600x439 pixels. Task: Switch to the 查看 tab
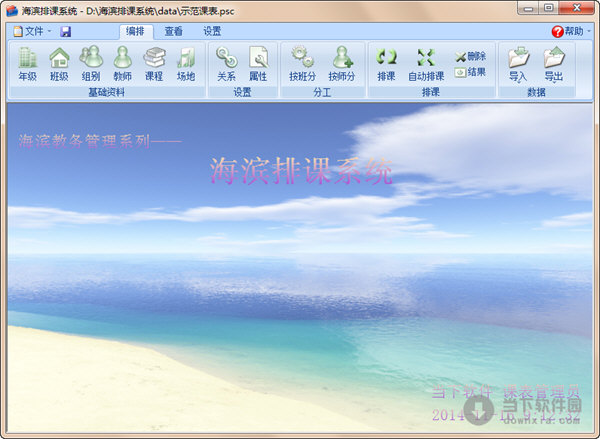(173, 31)
